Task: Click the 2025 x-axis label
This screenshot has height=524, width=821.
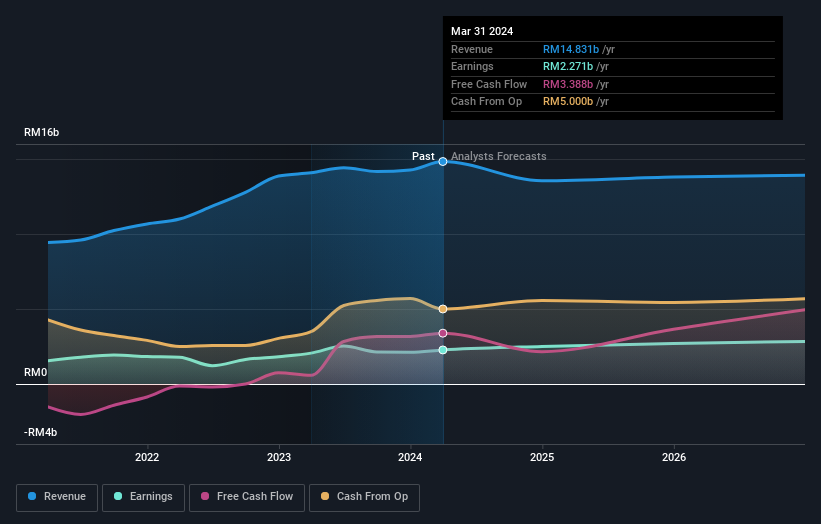Action: point(542,458)
